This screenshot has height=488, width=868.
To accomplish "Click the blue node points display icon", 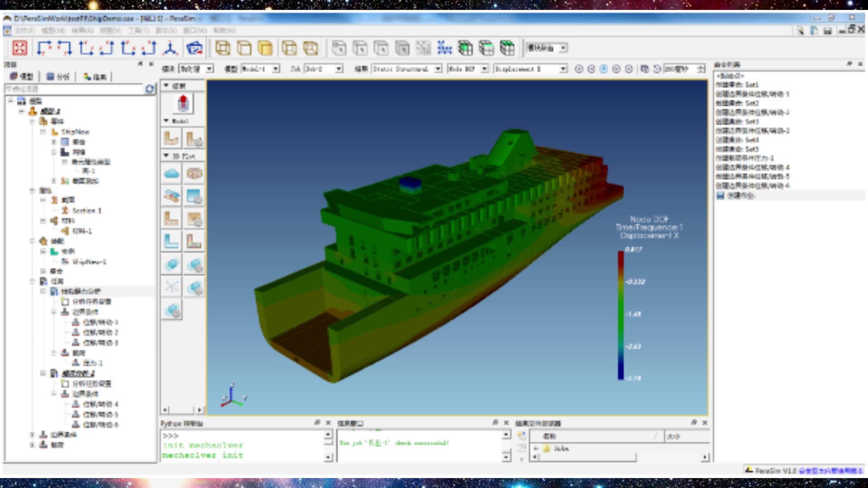I will click(444, 48).
